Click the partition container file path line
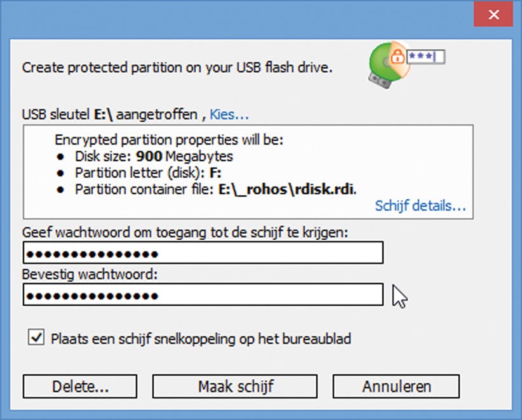 point(216,189)
